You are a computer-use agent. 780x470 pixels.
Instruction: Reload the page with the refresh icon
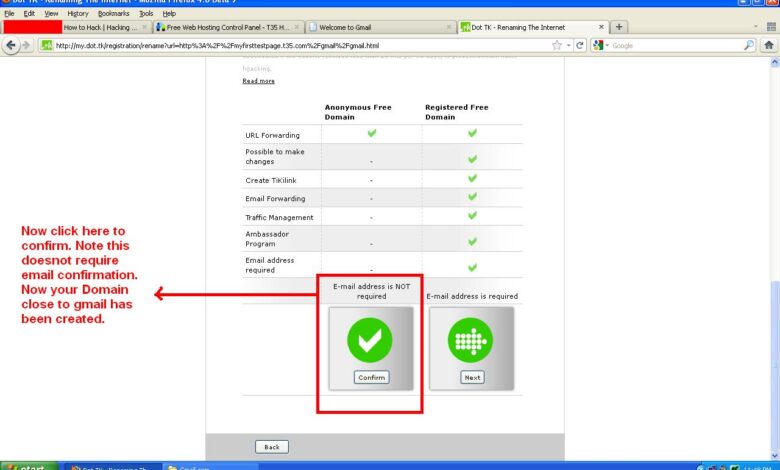580,45
